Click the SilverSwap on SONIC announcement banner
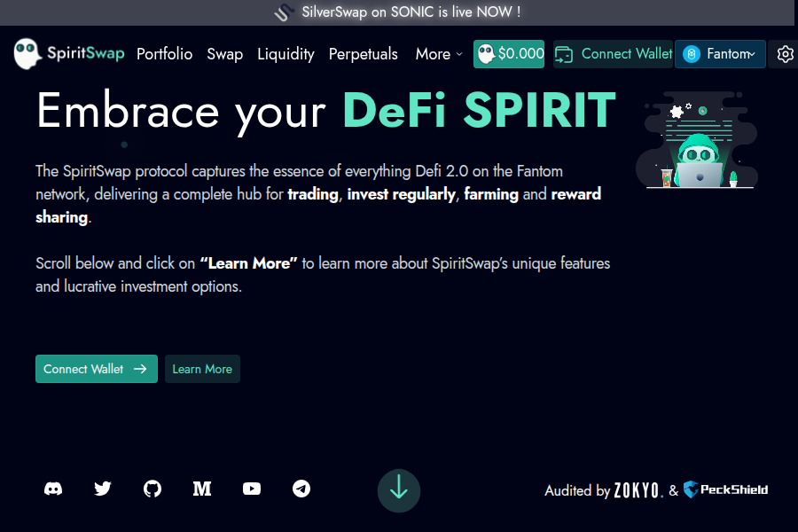This screenshot has height=532, width=798. coord(399,12)
